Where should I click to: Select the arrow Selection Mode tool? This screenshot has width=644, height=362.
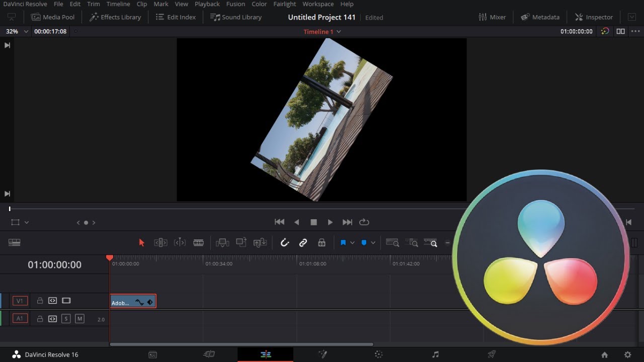tap(141, 243)
